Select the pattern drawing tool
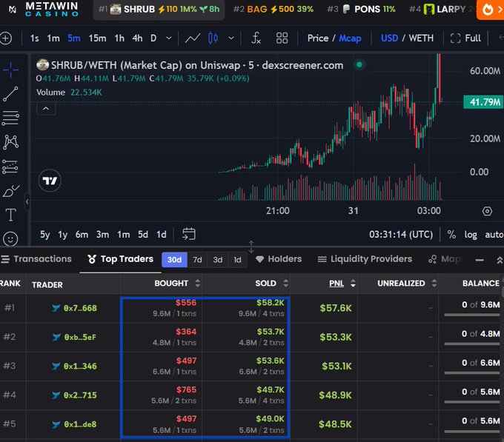 point(10,142)
